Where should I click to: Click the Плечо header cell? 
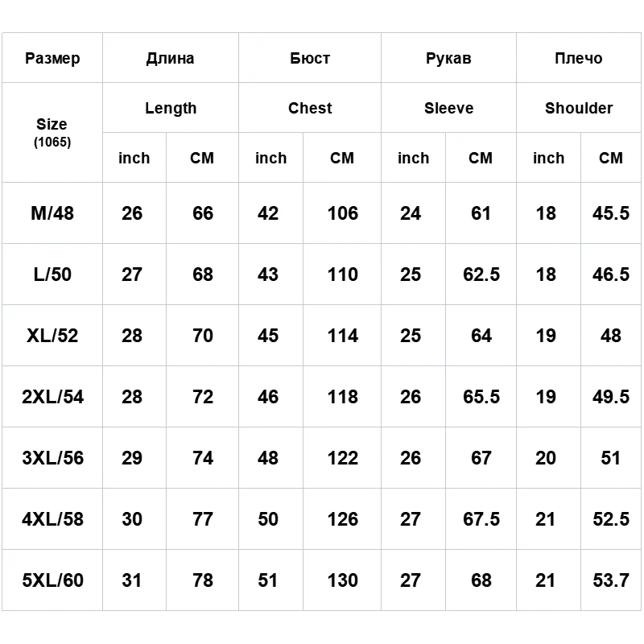point(579,58)
